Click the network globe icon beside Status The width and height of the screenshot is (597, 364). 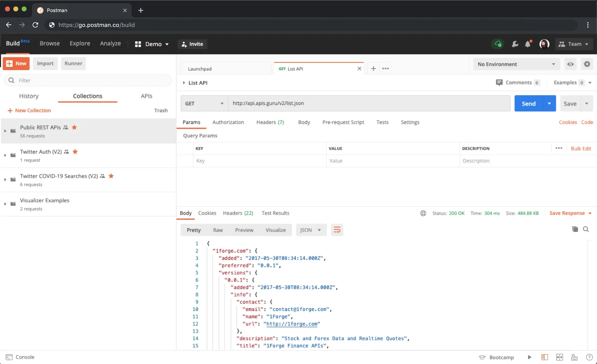pos(423,213)
